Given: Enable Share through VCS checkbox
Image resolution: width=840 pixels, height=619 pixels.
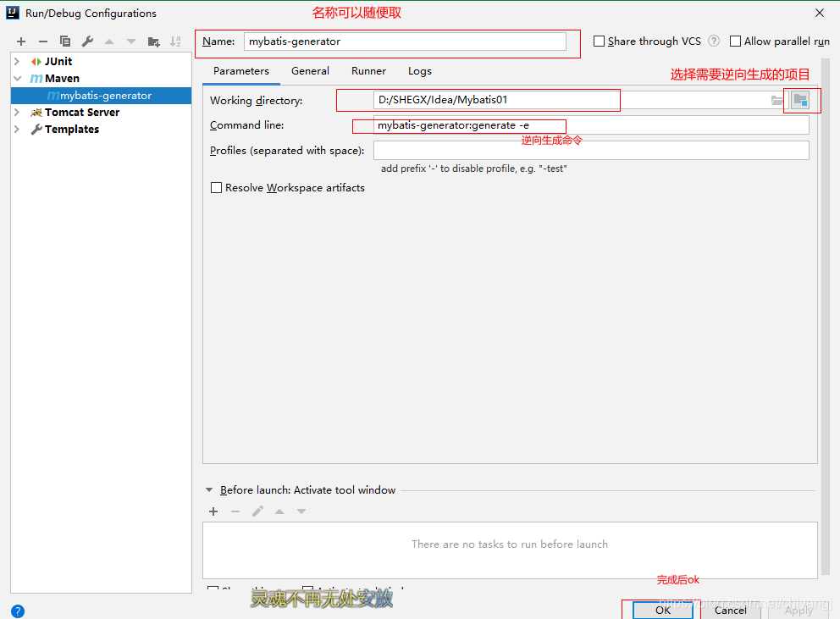Looking at the screenshot, I should tap(599, 41).
